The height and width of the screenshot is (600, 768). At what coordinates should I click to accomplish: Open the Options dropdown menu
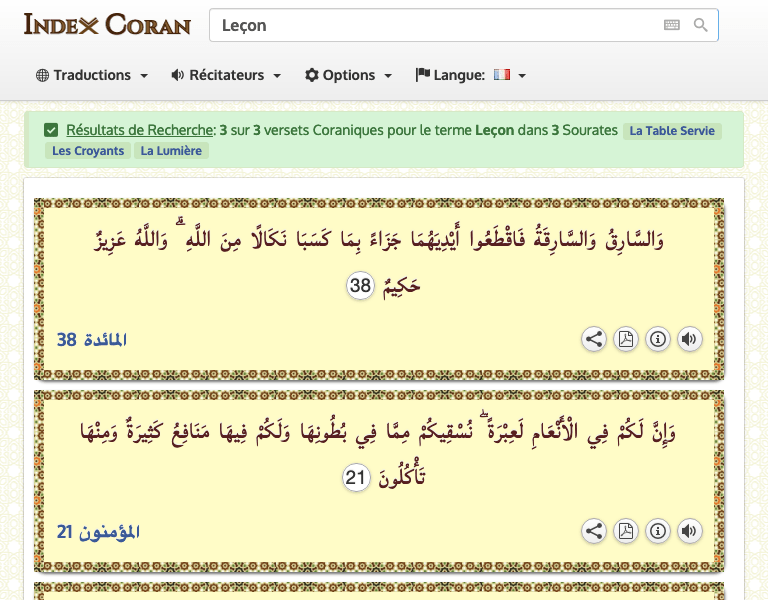point(348,75)
